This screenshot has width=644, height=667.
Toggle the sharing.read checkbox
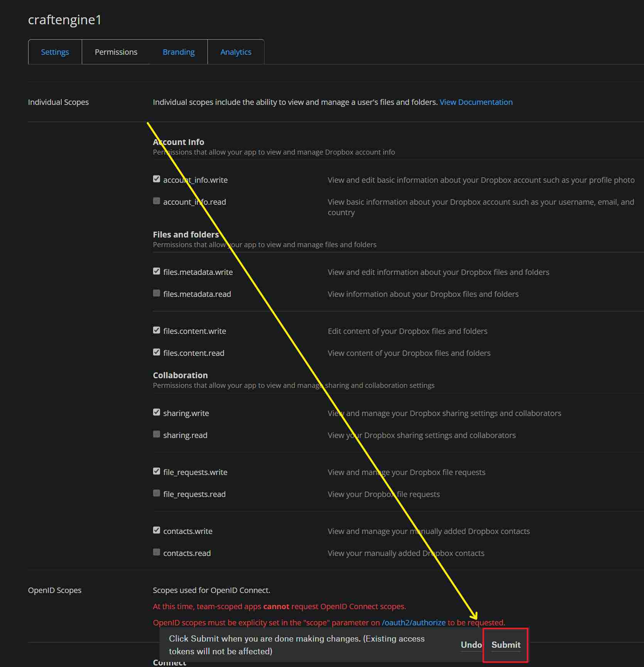point(157,434)
